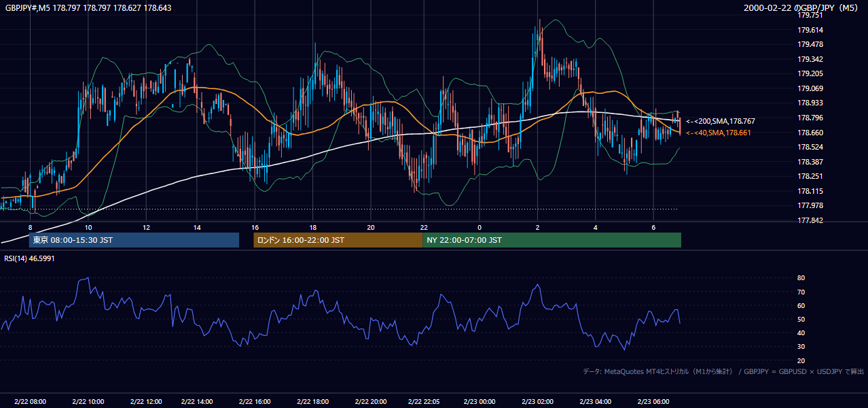This screenshot has height=408, width=868.
Task: Click the 2/22 16:00 time label
Action: click(x=255, y=402)
